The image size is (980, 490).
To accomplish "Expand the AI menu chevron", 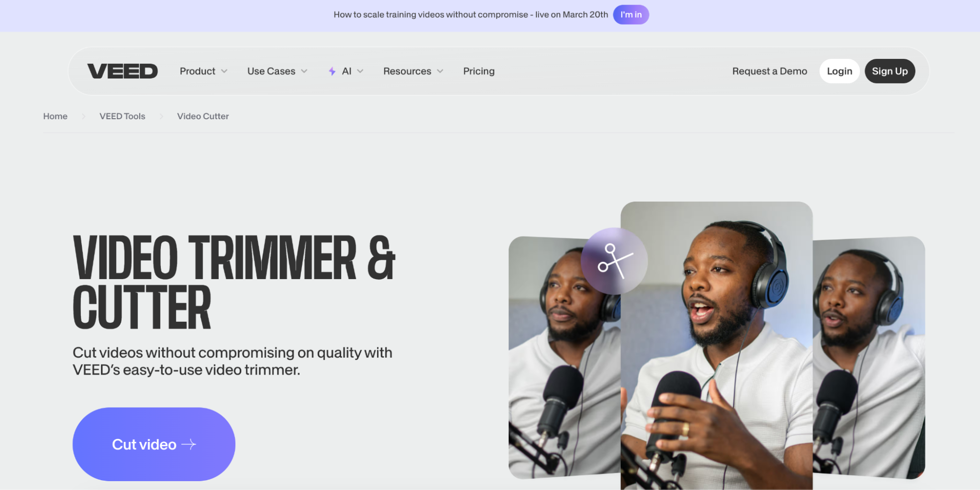I will point(360,71).
